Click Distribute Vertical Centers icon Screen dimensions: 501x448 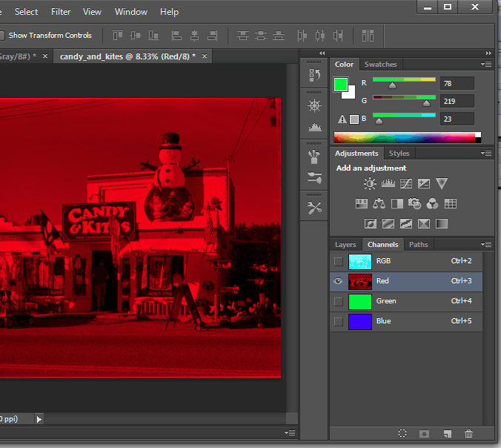261,35
